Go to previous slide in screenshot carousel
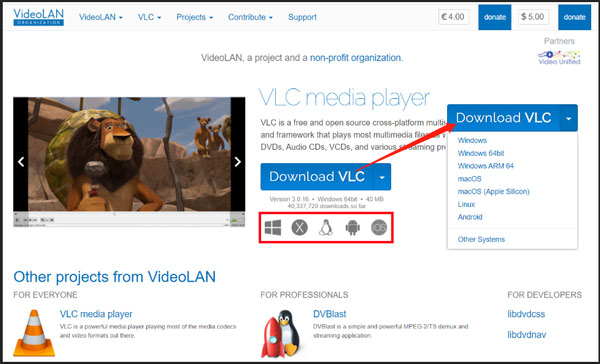The image size is (600, 364). tap(21, 162)
